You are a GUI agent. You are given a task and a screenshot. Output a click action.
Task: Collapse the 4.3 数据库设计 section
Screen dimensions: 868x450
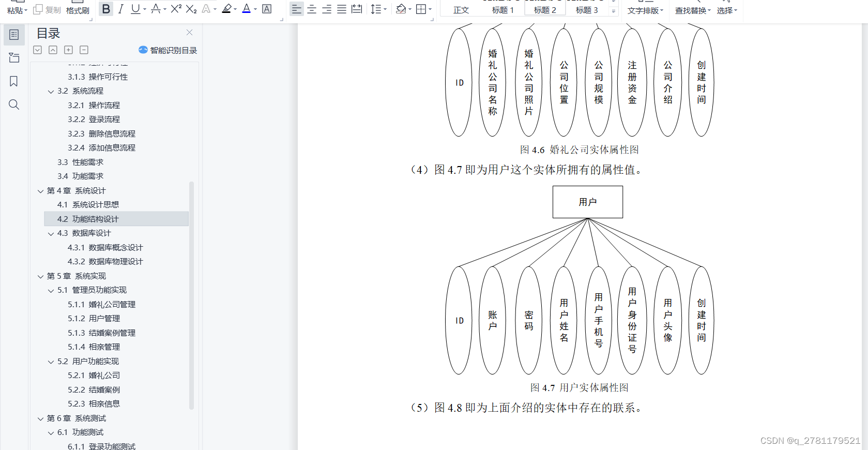click(51, 234)
